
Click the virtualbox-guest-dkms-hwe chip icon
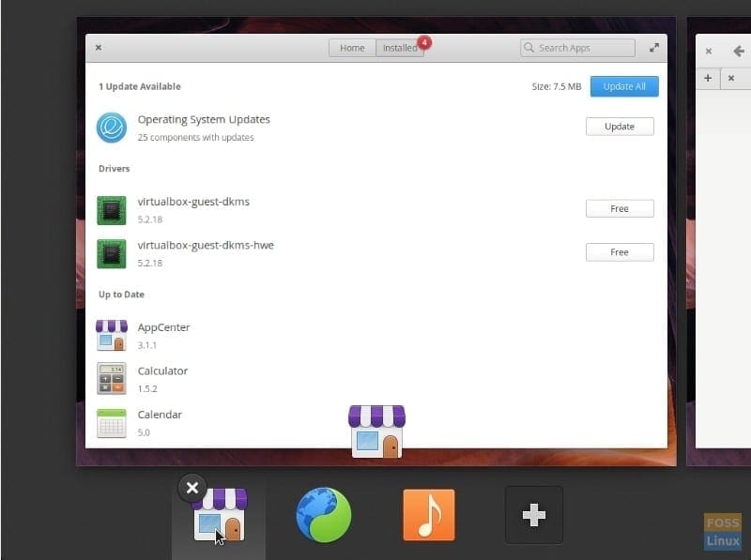[x=112, y=253]
